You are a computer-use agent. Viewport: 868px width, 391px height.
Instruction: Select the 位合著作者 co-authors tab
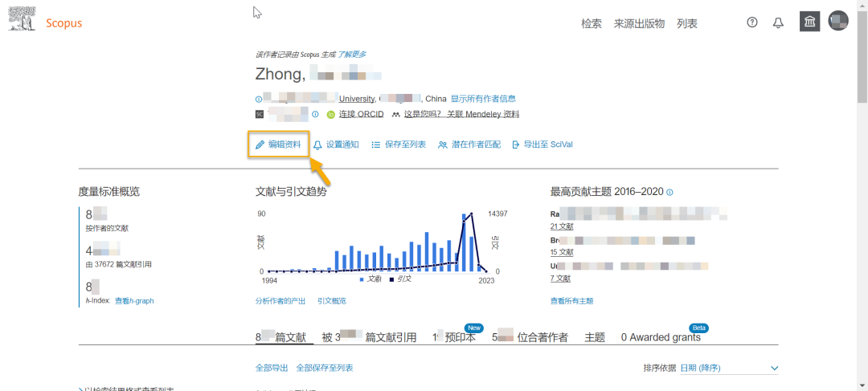[x=530, y=337]
